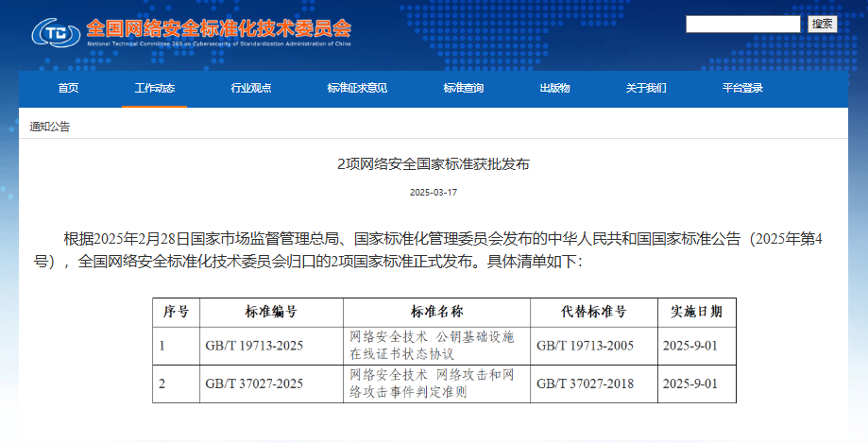This screenshot has width=868, height=443.
Task: Click the 代替标准号 column header
Action: [594, 313]
